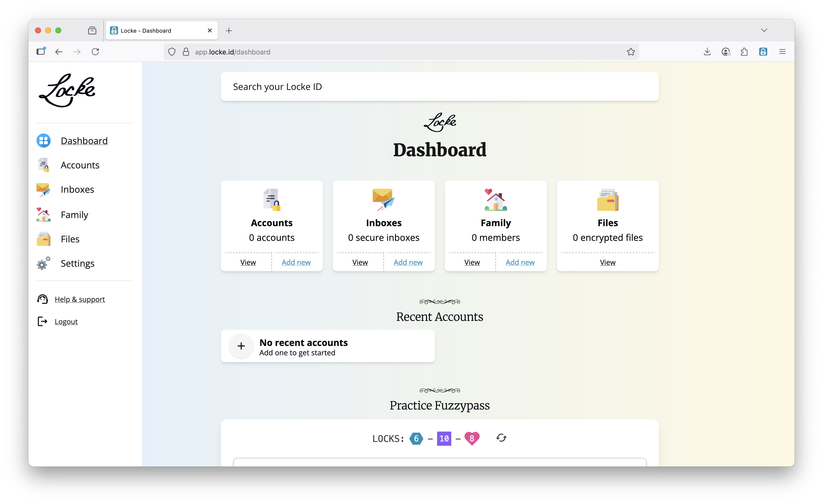The image size is (823, 504).
Task: Click the Dashboard grid icon in sidebar
Action: (x=43, y=141)
